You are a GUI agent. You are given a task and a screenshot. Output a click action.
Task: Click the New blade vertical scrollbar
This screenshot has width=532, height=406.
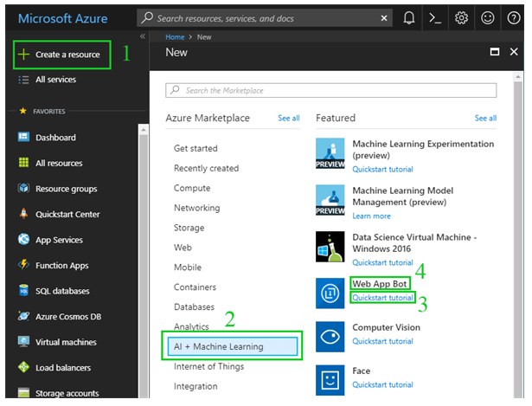(517, 235)
